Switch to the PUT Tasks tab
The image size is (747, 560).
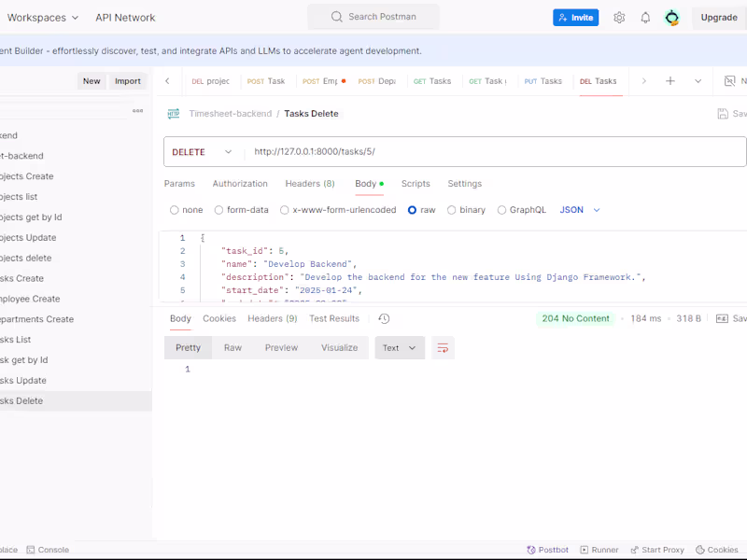pyautogui.click(x=543, y=81)
